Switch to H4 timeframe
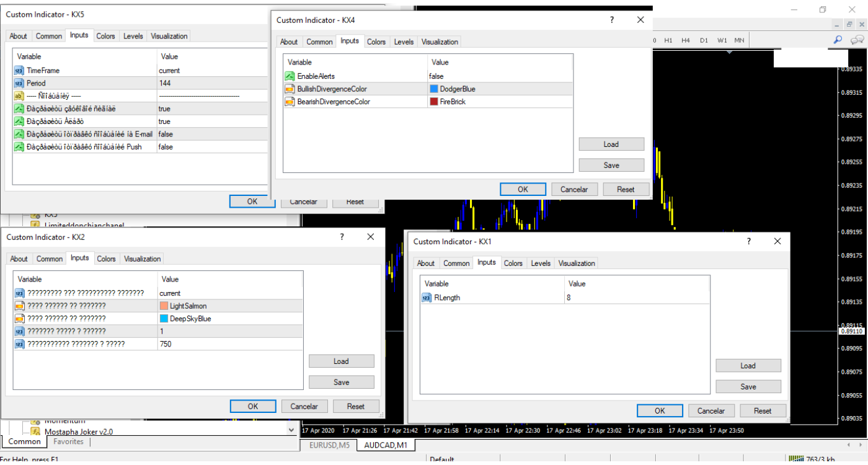The width and height of the screenshot is (868, 465). pos(685,40)
